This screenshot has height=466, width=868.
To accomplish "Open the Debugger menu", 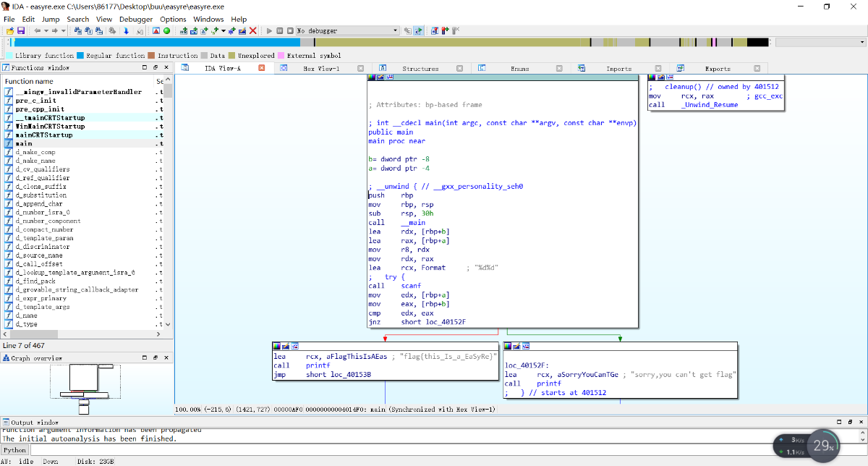I will [x=135, y=19].
